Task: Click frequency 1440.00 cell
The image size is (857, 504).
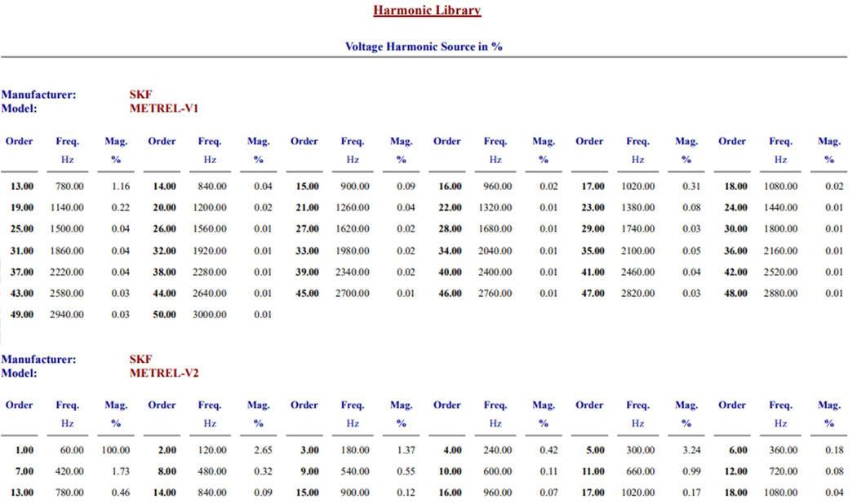Action: pos(780,207)
